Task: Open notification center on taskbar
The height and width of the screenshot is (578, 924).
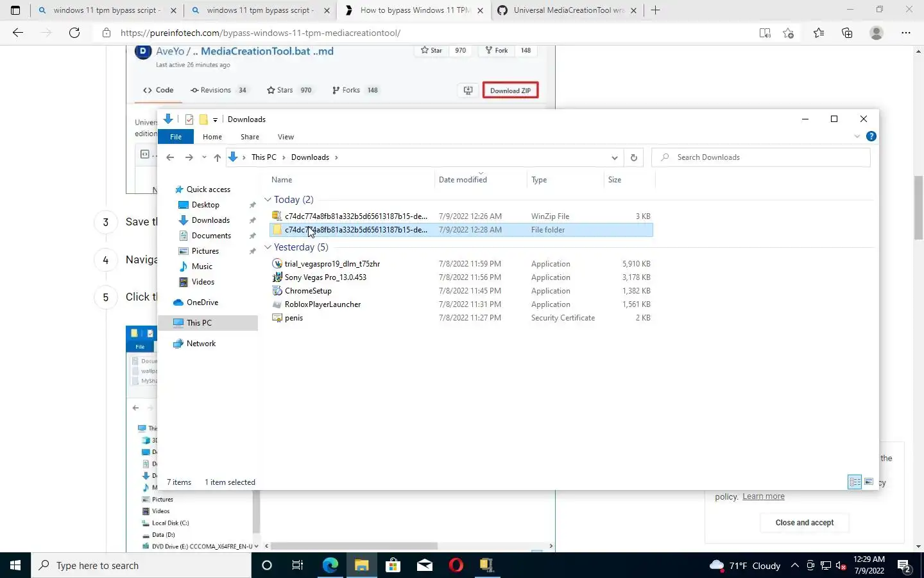Action: (x=905, y=566)
